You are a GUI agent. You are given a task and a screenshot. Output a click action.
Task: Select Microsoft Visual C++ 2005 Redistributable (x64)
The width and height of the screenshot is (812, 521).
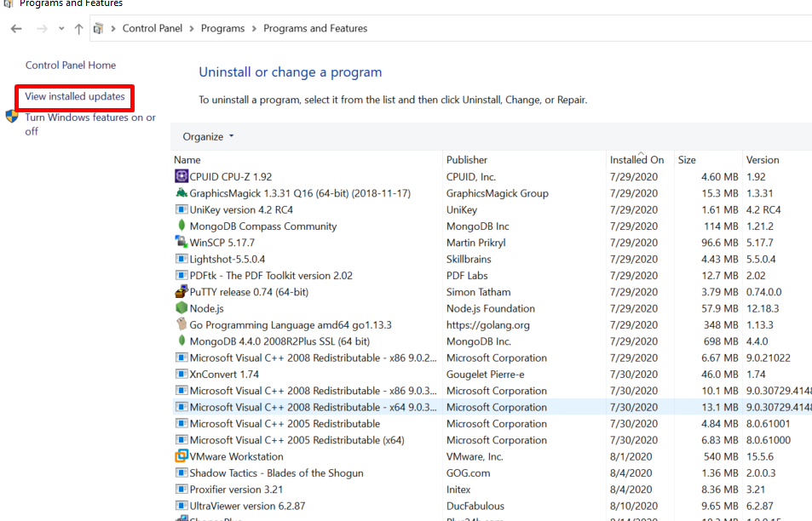[x=297, y=440]
